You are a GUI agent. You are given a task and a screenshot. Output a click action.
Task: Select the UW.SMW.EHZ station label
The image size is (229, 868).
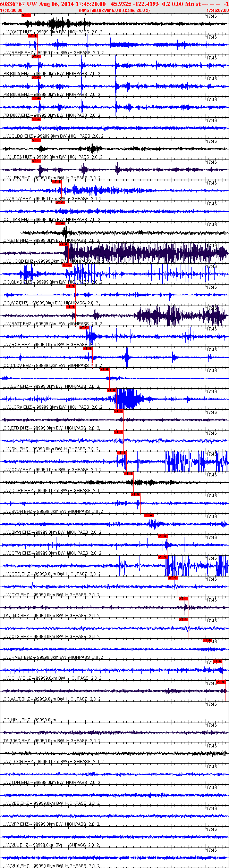coord(17,532)
